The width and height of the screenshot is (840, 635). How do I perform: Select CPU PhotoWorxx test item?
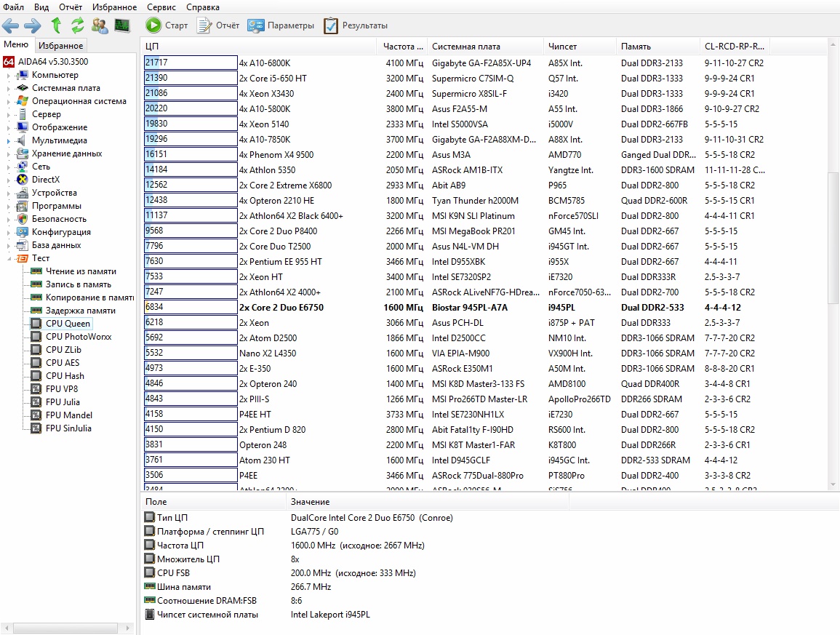tap(78, 337)
